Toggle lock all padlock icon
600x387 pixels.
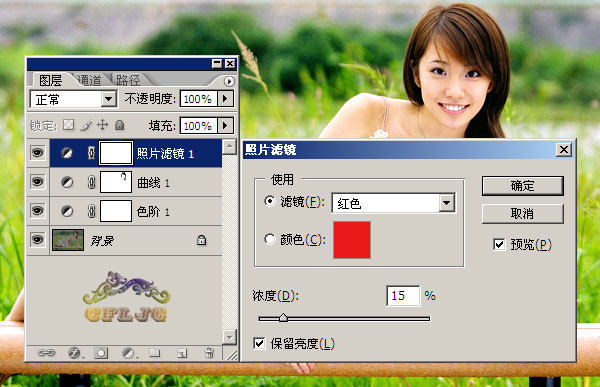pyautogui.click(x=120, y=125)
